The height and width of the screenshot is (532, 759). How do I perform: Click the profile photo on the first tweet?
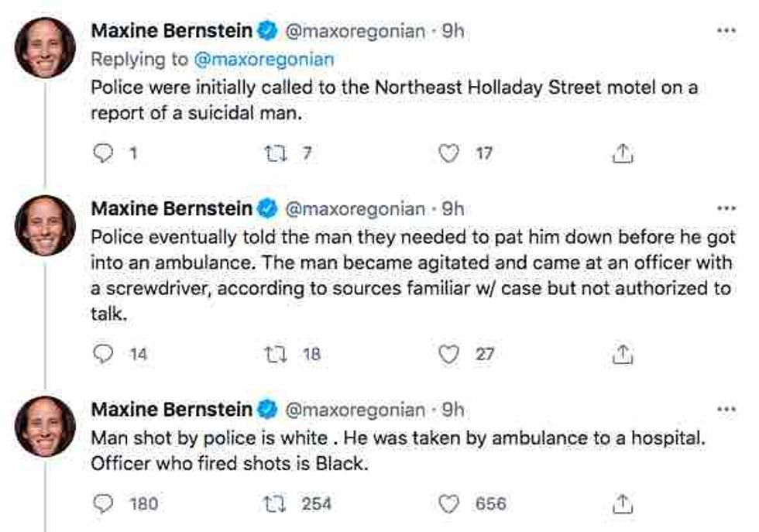point(45,47)
